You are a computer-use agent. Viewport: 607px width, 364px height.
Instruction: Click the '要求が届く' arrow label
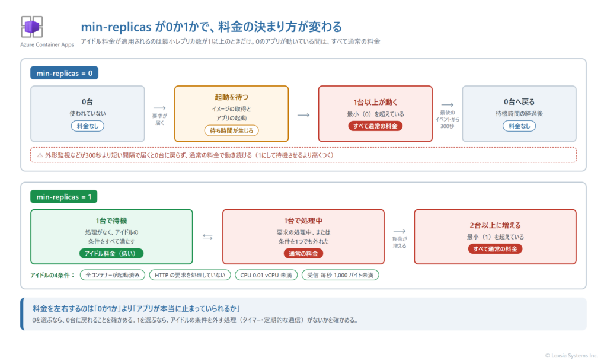tap(160, 119)
